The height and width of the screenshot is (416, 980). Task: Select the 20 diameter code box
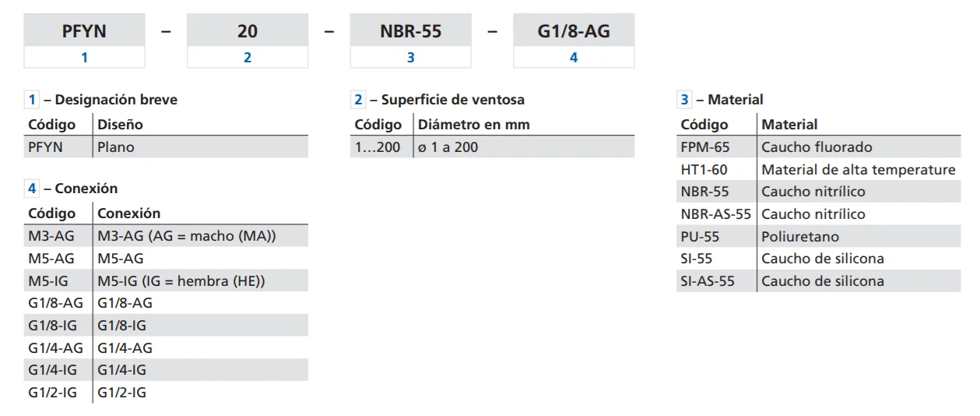click(x=248, y=31)
